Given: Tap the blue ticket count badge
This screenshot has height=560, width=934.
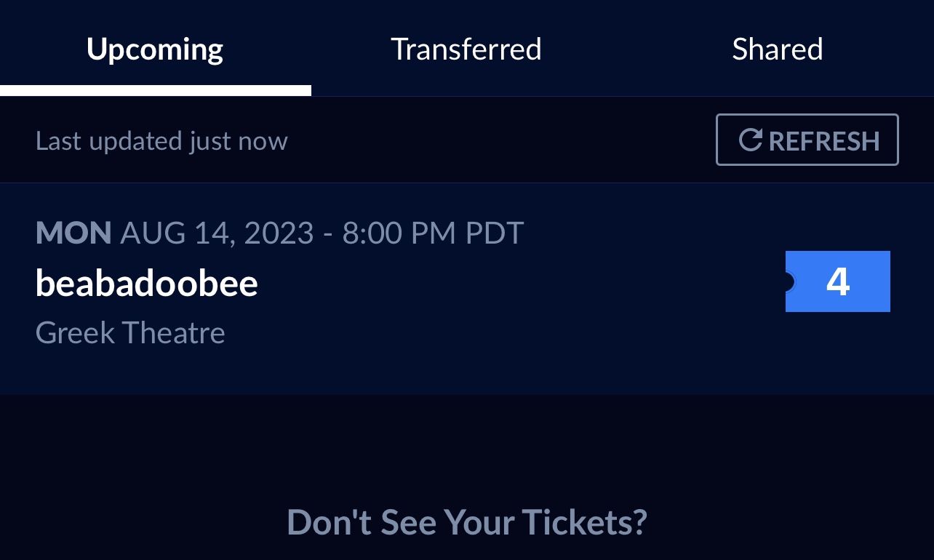Looking at the screenshot, I should [837, 281].
